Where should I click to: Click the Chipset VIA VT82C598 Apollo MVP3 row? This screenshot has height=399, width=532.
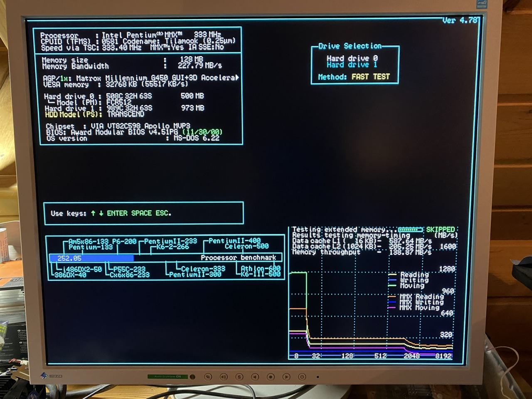coord(118,126)
